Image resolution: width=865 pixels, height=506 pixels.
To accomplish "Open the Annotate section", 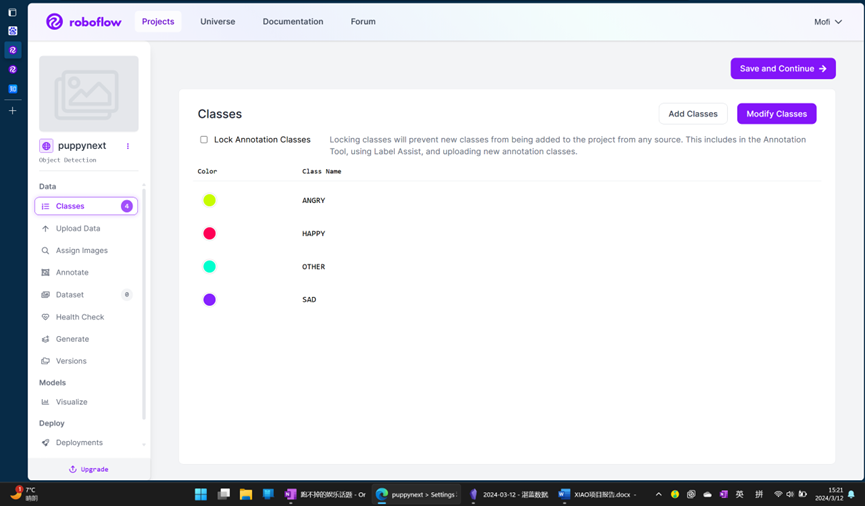I will pyautogui.click(x=72, y=273).
